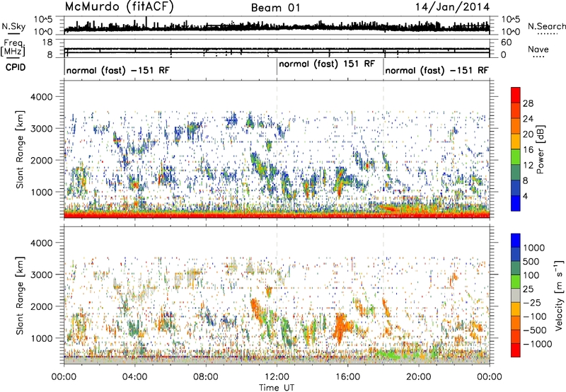This screenshot has height=392, width=566.
Task: Click the orange velocity blob near 16:00
Action: (x=342, y=327)
